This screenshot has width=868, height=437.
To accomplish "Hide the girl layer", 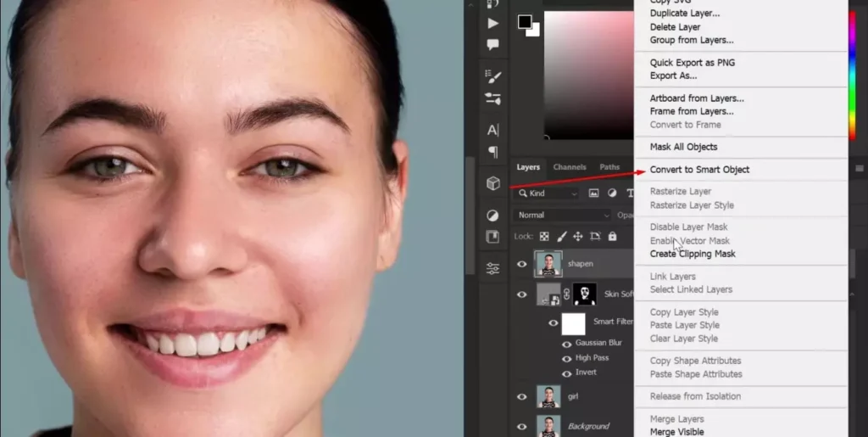I will click(x=521, y=396).
